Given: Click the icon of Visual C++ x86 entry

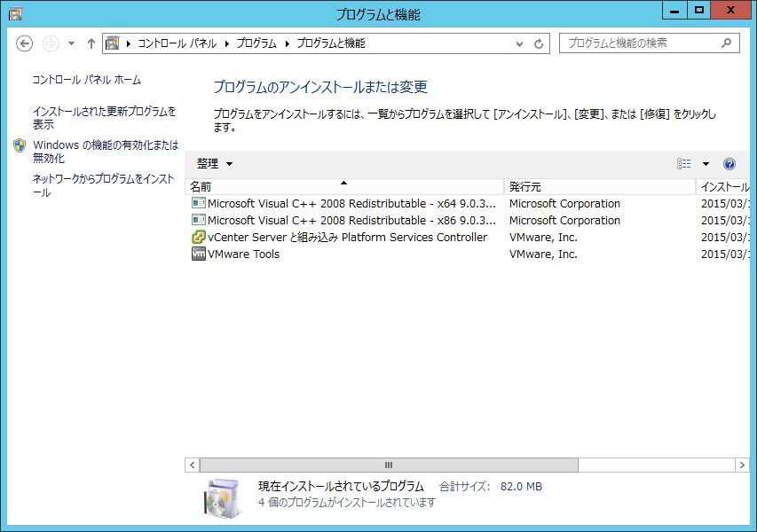Looking at the screenshot, I should point(199,220).
